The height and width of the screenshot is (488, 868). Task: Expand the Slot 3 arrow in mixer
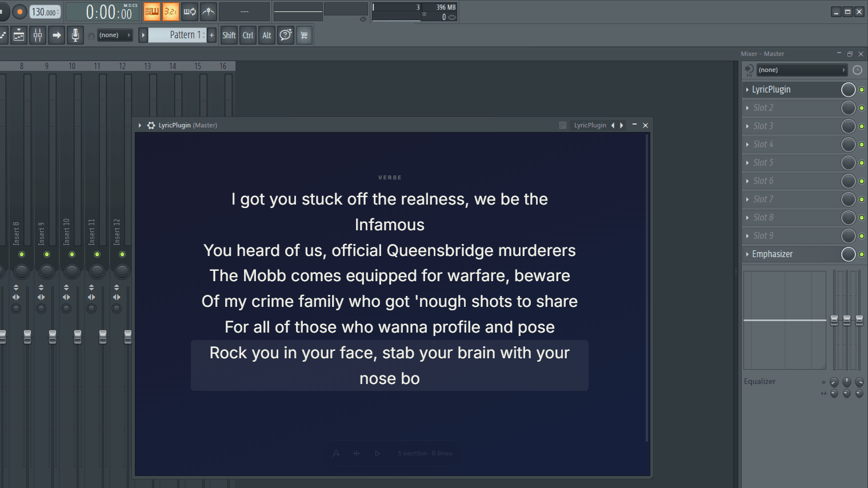tap(747, 126)
